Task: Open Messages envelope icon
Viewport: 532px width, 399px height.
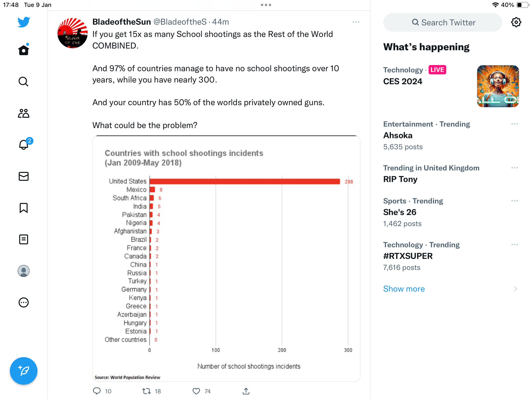Action: (24, 176)
